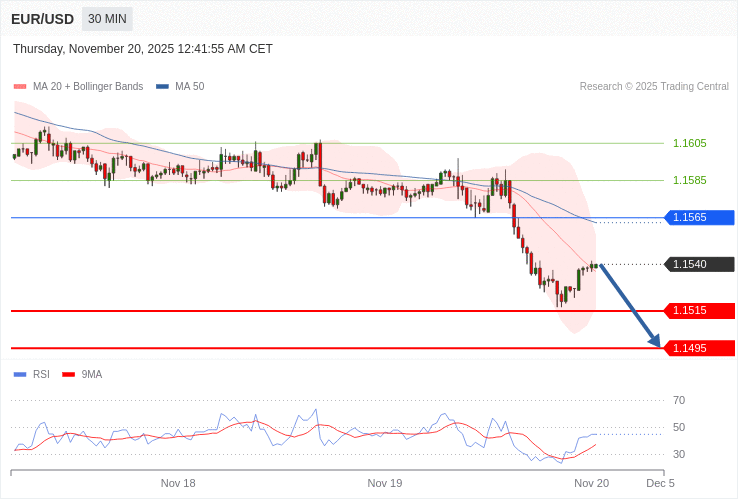Click the chart timestamp text line

pyautogui.click(x=143, y=49)
